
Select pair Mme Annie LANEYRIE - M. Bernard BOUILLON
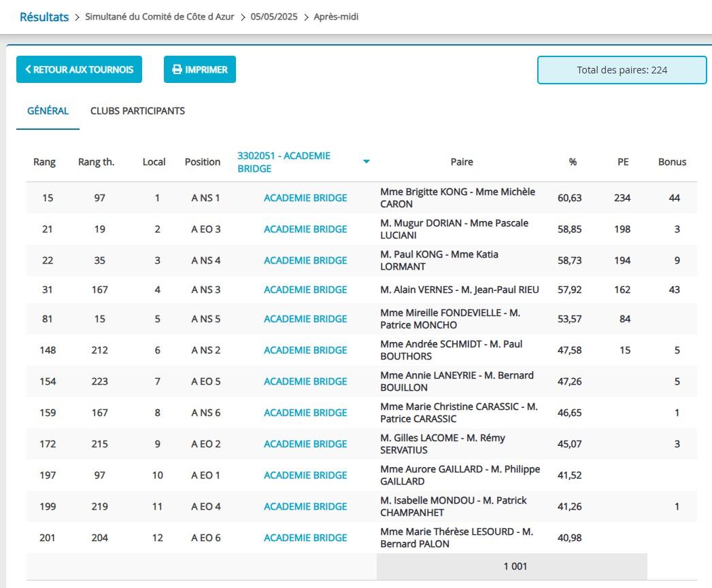[x=457, y=382]
